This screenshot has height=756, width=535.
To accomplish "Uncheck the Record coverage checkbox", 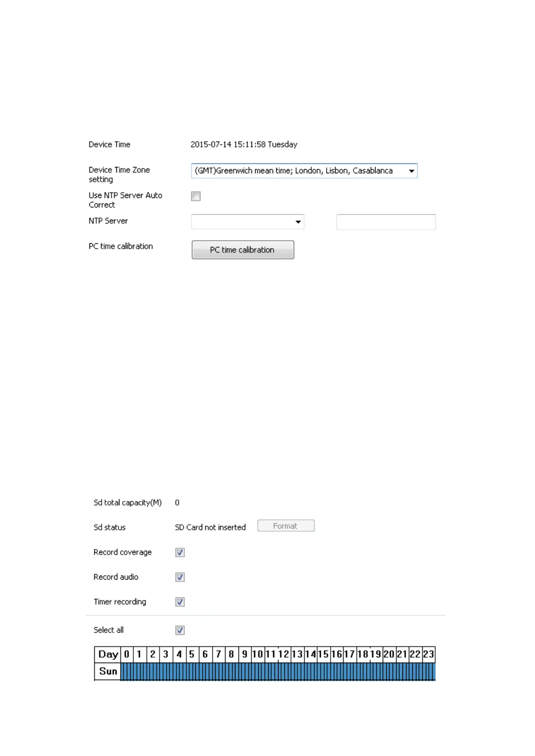I will 180,553.
